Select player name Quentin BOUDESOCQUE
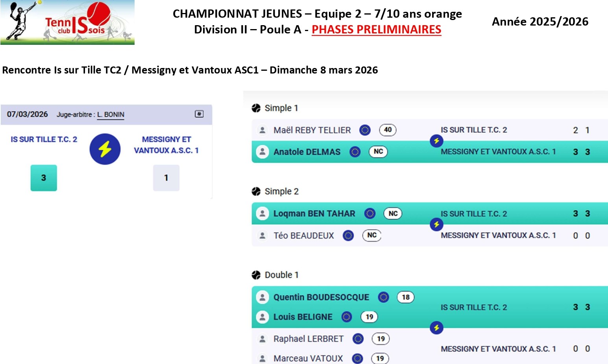This screenshot has height=364, width=608. coord(321,297)
